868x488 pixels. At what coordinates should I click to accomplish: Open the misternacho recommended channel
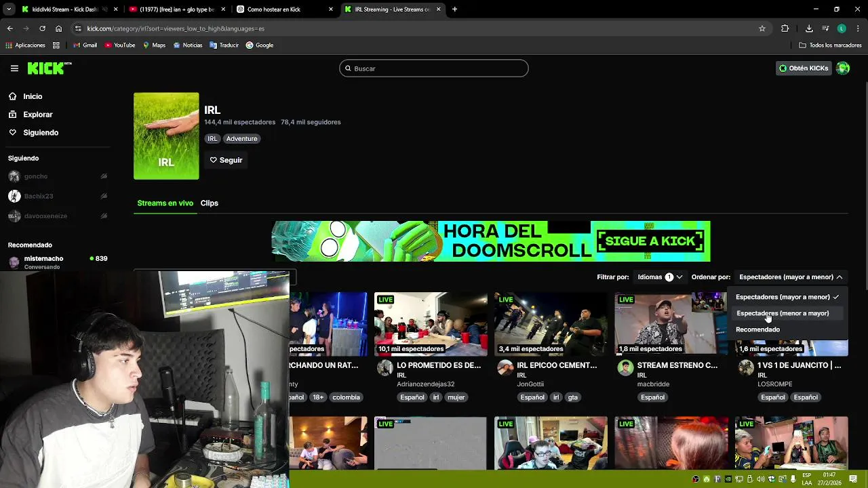[x=58, y=262]
